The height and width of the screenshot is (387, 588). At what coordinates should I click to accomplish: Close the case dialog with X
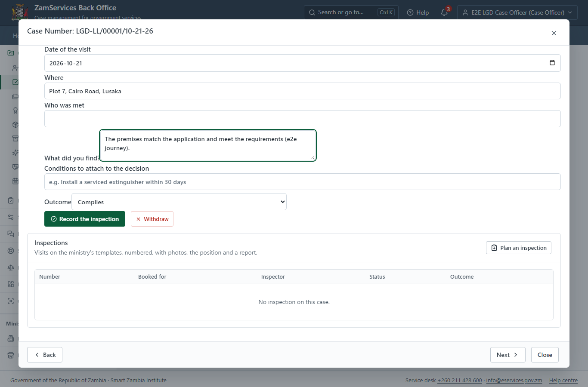click(554, 33)
